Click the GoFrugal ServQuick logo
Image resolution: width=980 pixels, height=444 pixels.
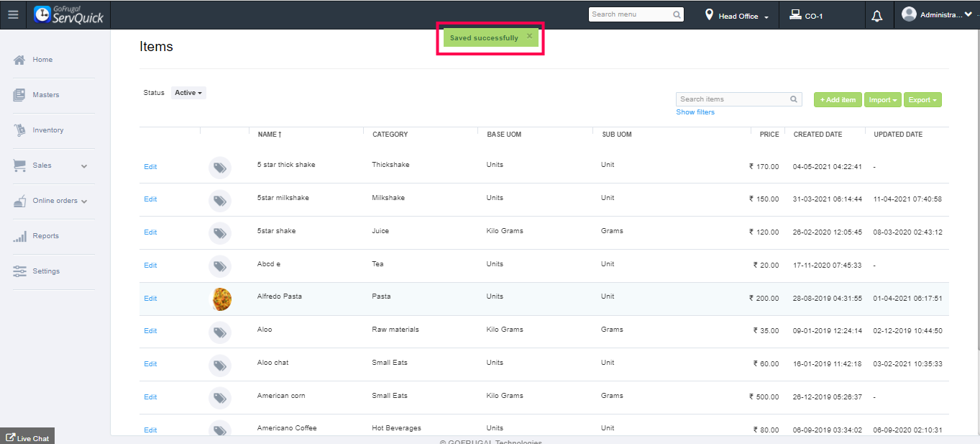point(69,14)
